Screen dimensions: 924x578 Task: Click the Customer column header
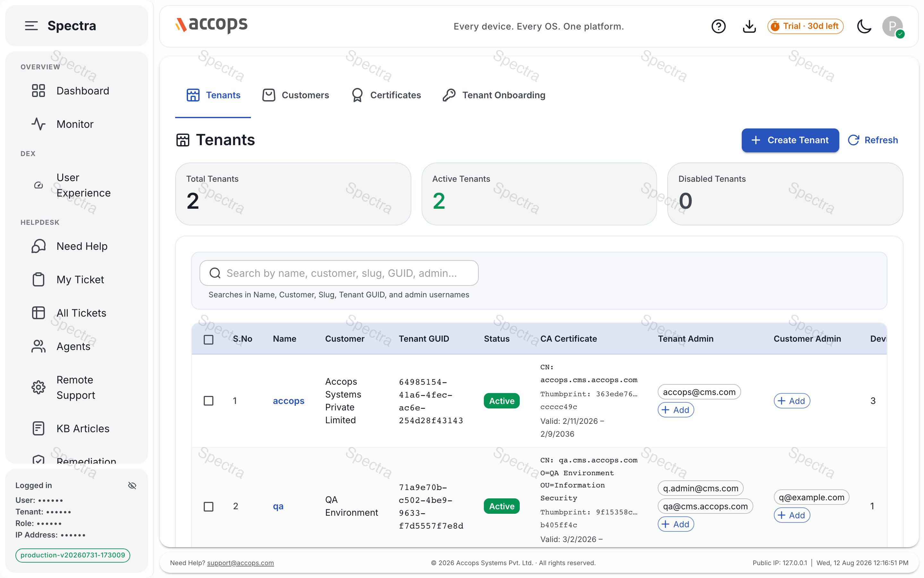344,339
